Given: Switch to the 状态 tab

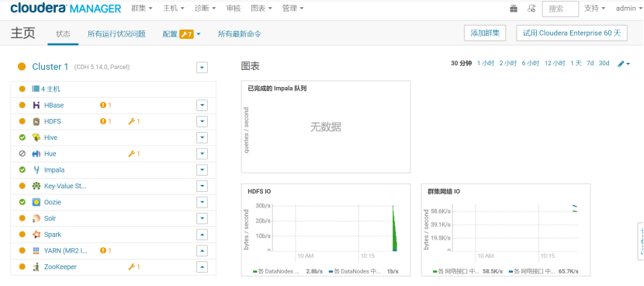Looking at the screenshot, I should tap(63, 34).
